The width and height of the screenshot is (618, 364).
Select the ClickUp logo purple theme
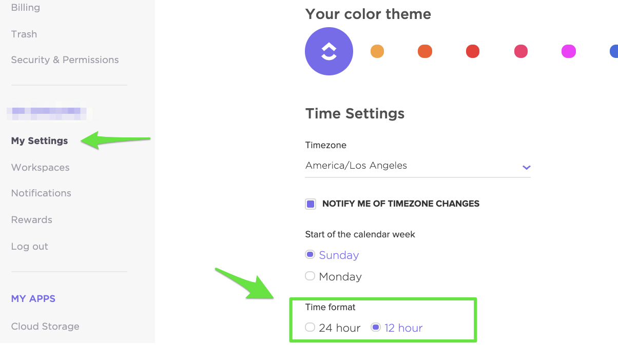click(x=329, y=51)
